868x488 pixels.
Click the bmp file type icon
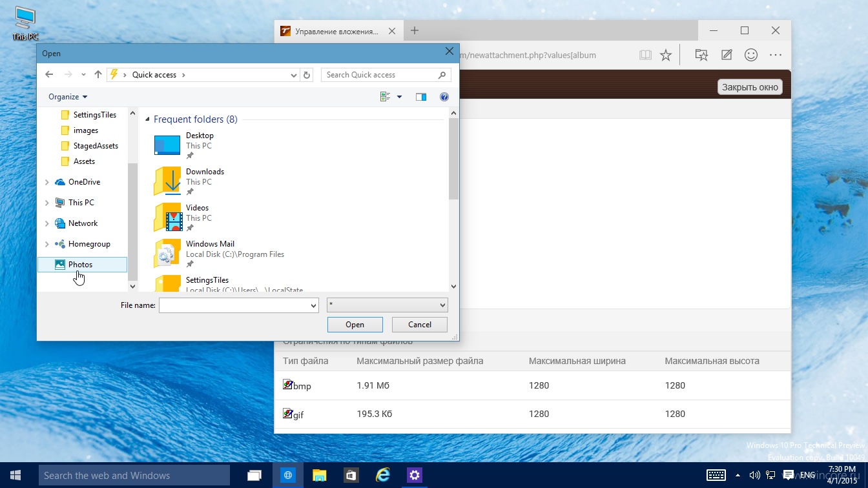tap(288, 385)
